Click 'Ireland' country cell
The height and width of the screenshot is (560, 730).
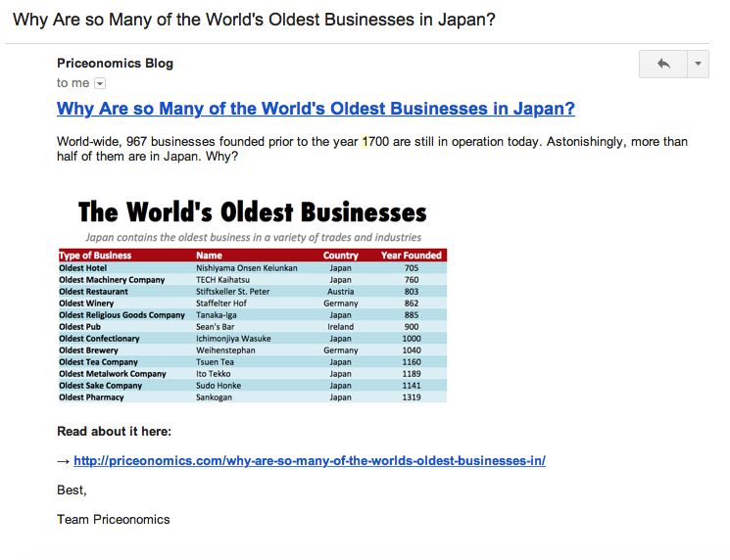[x=341, y=327]
